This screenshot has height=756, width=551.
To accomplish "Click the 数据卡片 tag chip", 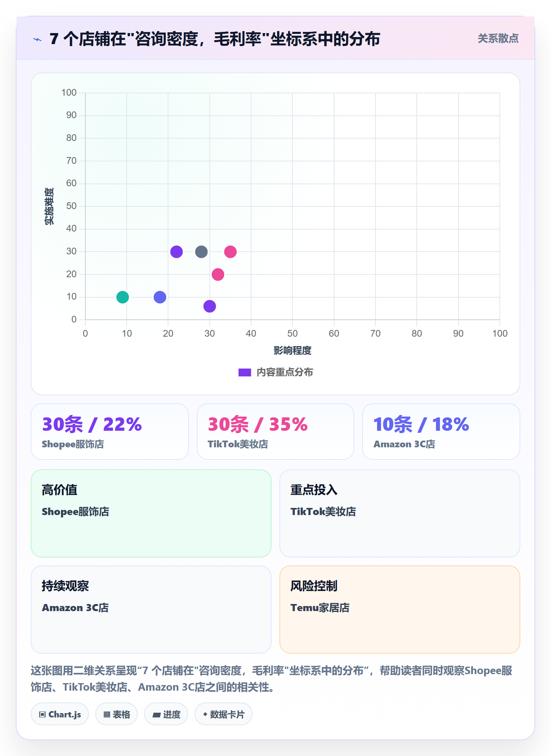I will 224,714.
